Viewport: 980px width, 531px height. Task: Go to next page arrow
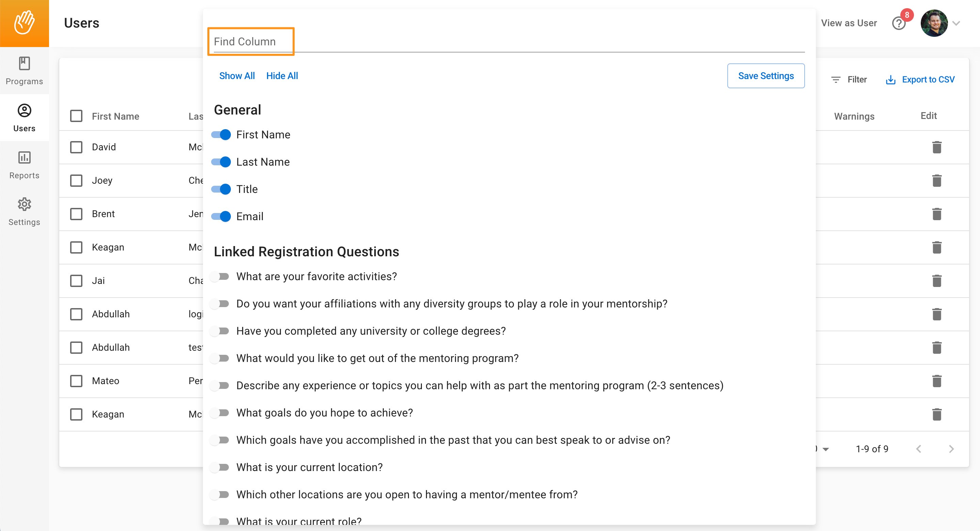951,449
